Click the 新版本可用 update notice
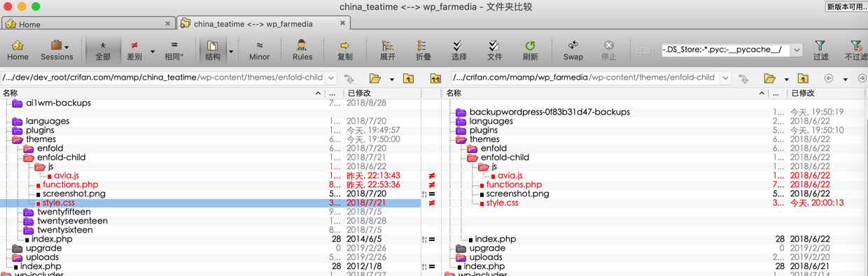 pos(846,6)
